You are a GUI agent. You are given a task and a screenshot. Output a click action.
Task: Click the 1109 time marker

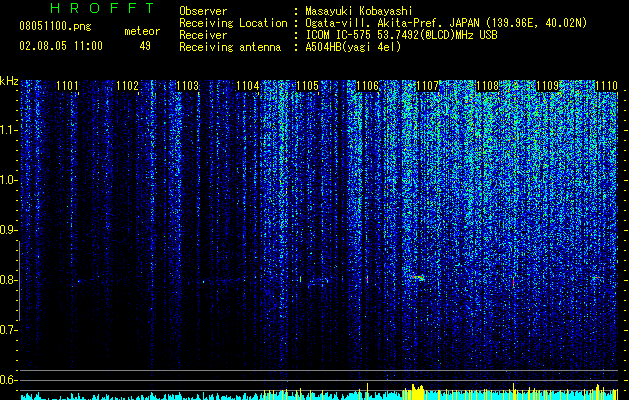point(548,85)
